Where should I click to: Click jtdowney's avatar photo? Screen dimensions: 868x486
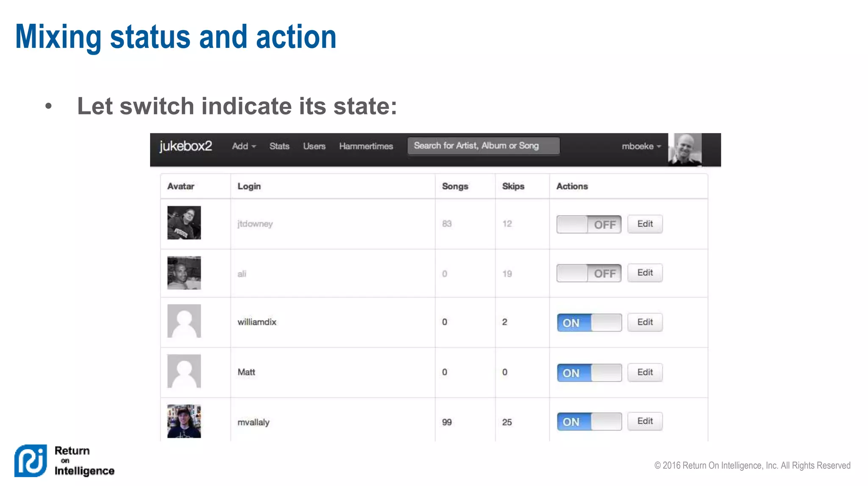184,223
